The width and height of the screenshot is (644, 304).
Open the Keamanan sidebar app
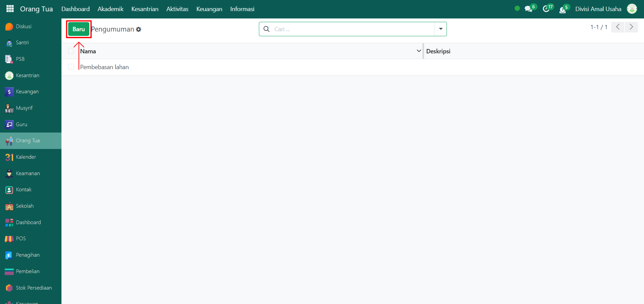point(28,173)
